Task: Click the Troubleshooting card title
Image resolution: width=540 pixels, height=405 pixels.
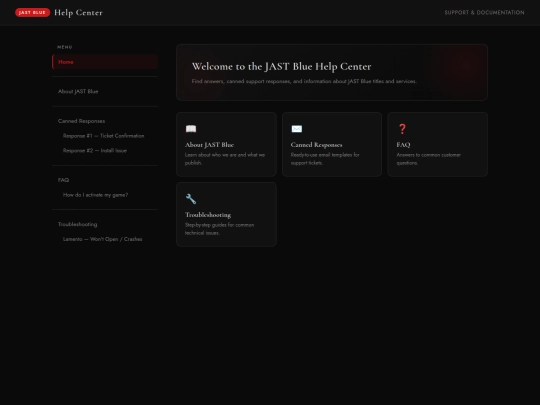Action: 208,215
